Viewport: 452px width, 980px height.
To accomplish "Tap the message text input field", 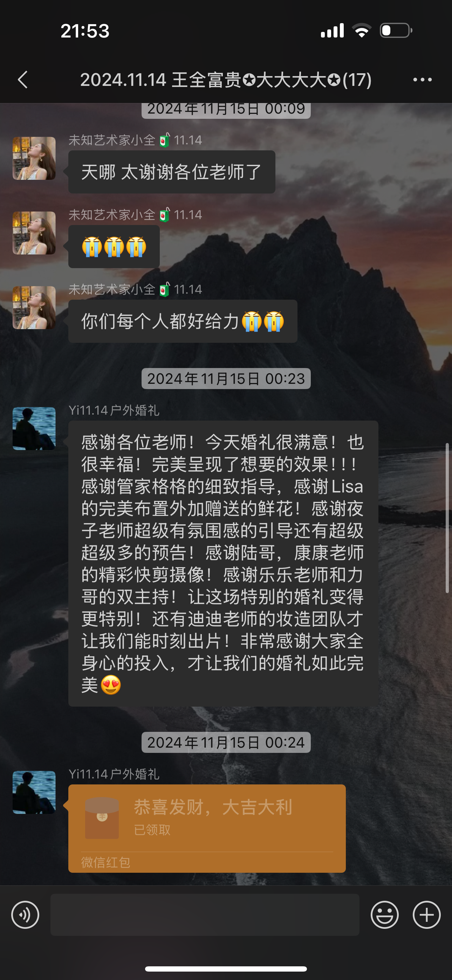I will (x=205, y=914).
